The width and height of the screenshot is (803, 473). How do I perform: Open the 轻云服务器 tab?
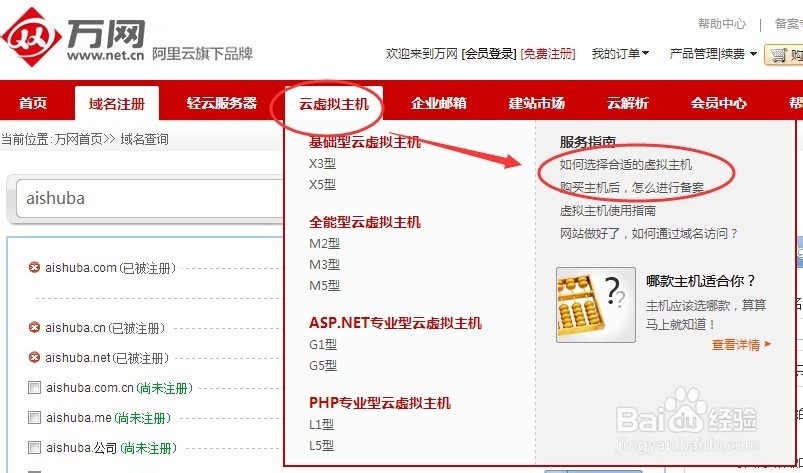221,103
